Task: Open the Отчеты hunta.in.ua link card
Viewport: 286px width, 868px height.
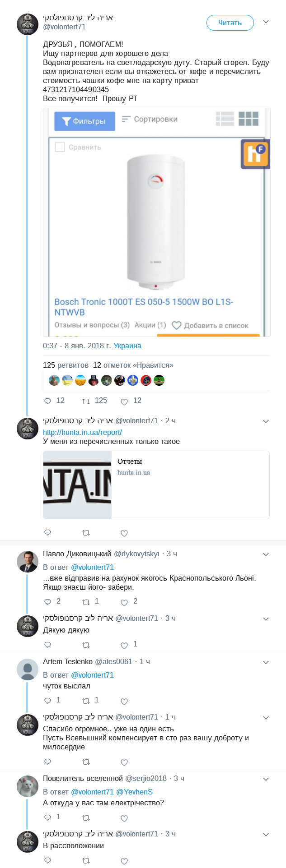Action: (x=156, y=485)
